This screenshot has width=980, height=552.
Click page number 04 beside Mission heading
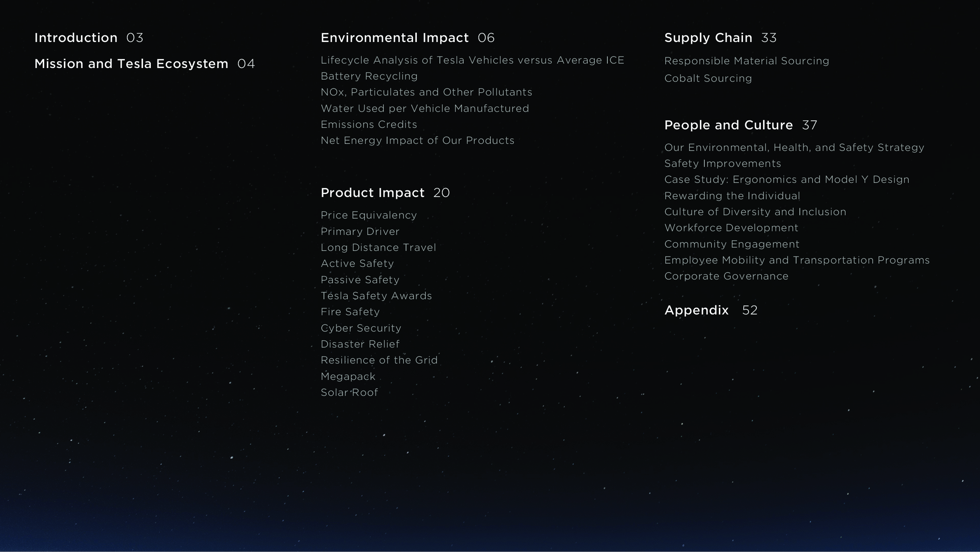246,64
